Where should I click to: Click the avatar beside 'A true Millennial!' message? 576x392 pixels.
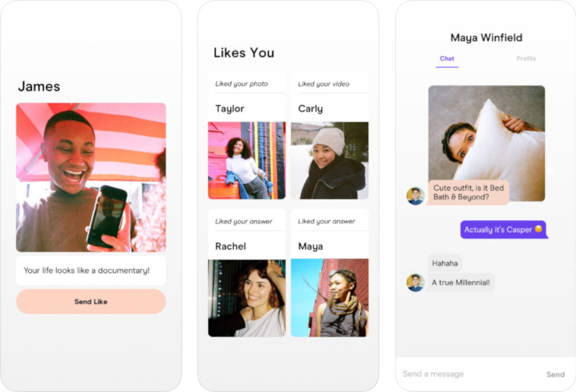pos(415,283)
